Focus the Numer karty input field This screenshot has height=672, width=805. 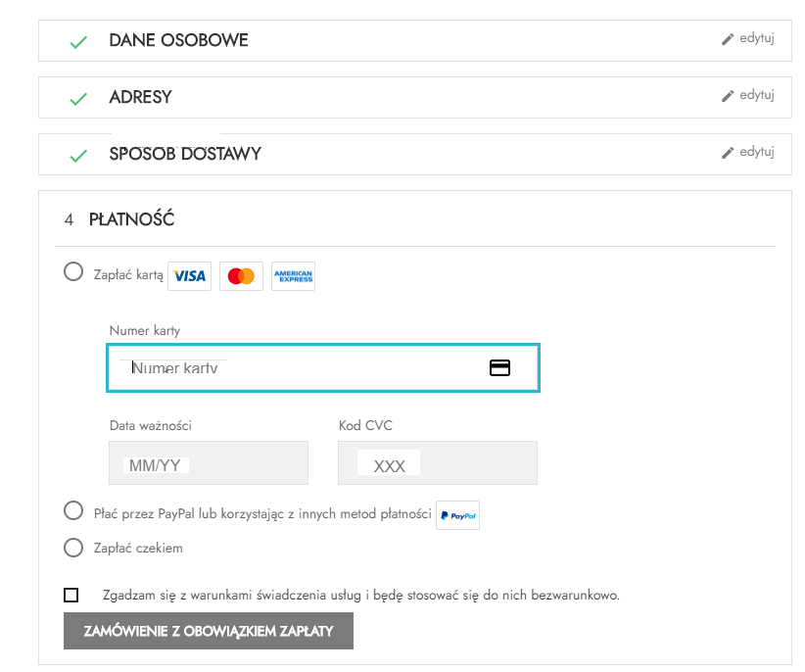(x=323, y=367)
